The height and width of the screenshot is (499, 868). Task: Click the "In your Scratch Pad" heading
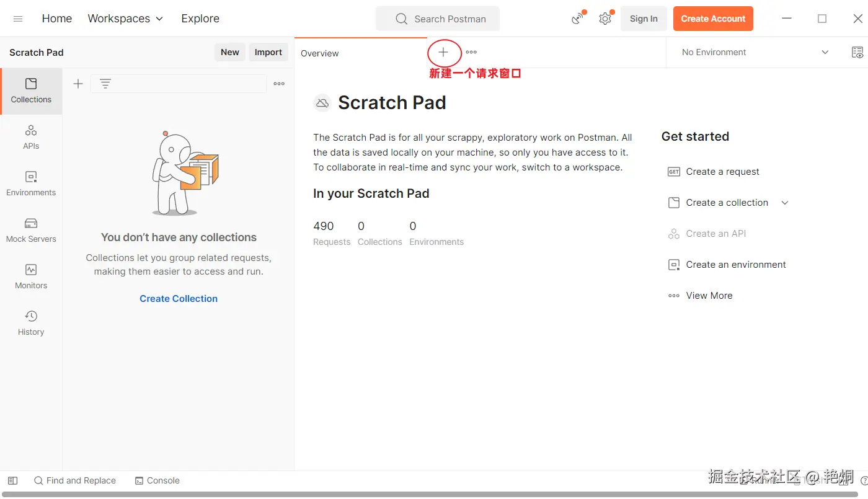[371, 193]
